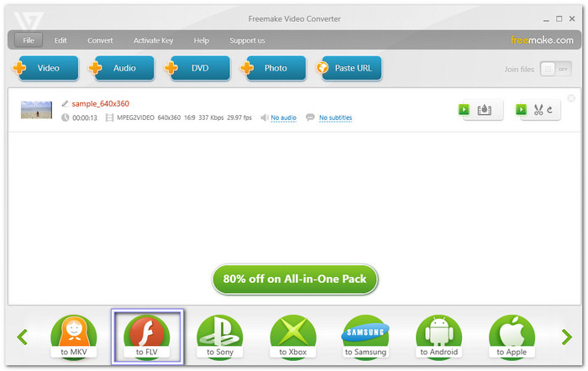Pick the to Apple device preset
The width and height of the screenshot is (588, 371).
click(512, 337)
